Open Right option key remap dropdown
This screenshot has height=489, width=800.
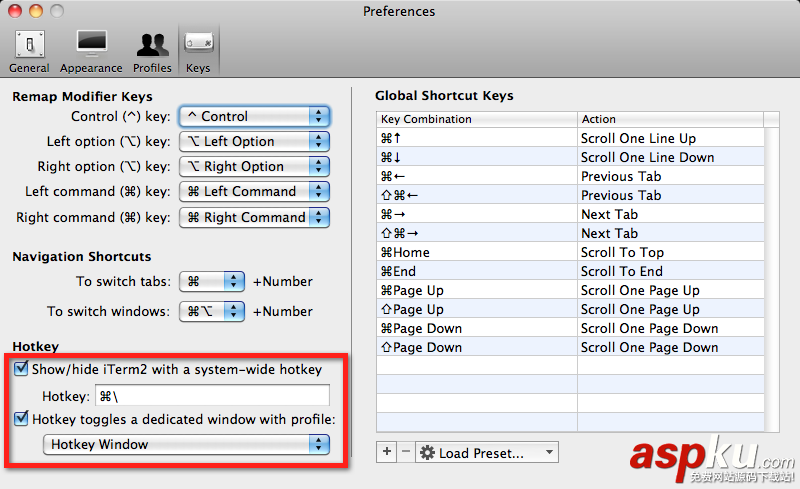(x=255, y=166)
